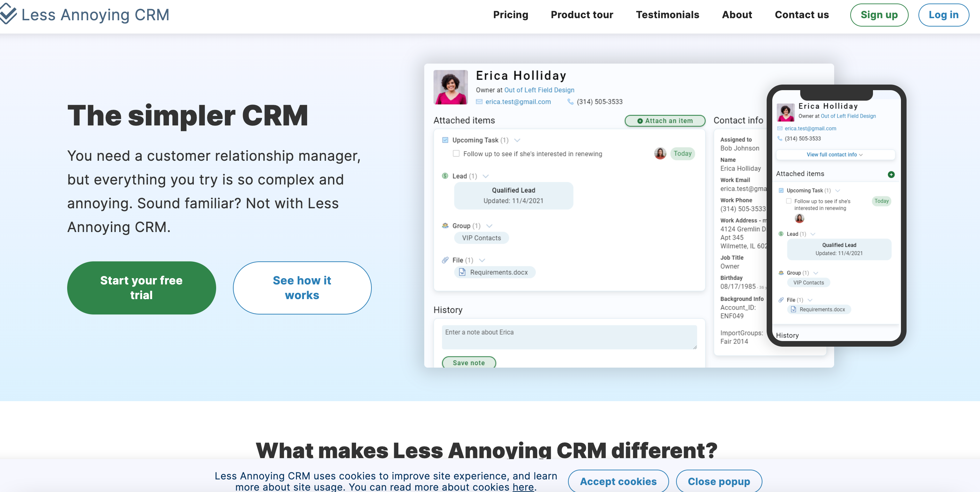Image resolution: width=980 pixels, height=492 pixels.
Task: Click the '08/17/1985' birthday value
Action: click(x=738, y=287)
